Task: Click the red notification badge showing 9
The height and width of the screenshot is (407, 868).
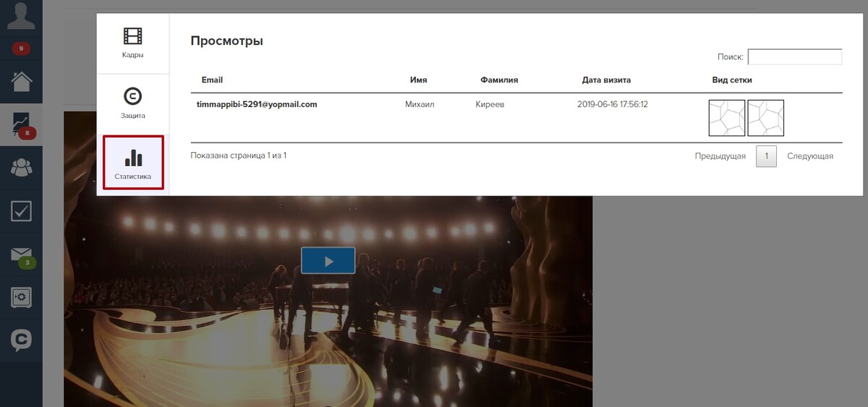Action: pyautogui.click(x=21, y=49)
